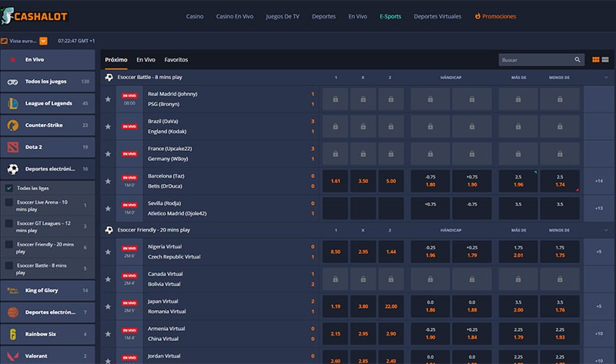Expand +5 markets for Japan vs Romania
The image size is (616, 364).
click(599, 306)
